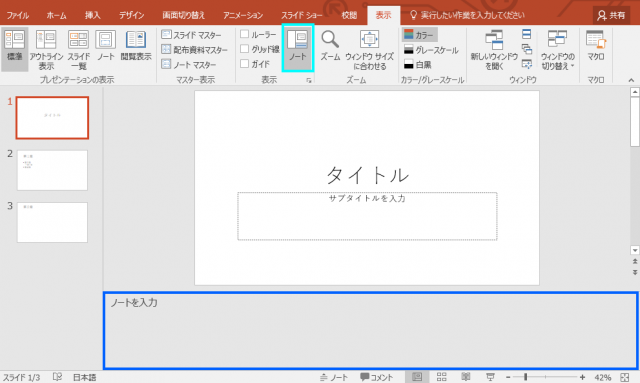Click the zoom slider handle

526,377
